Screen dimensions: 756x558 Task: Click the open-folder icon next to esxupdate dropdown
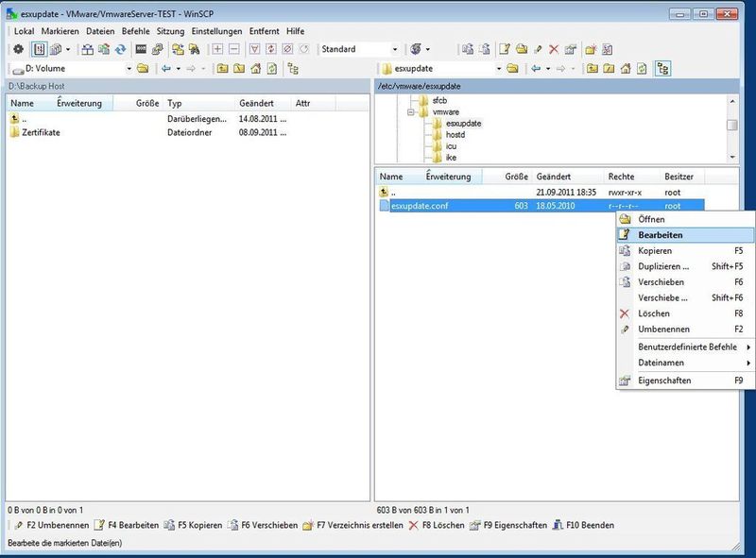512,69
